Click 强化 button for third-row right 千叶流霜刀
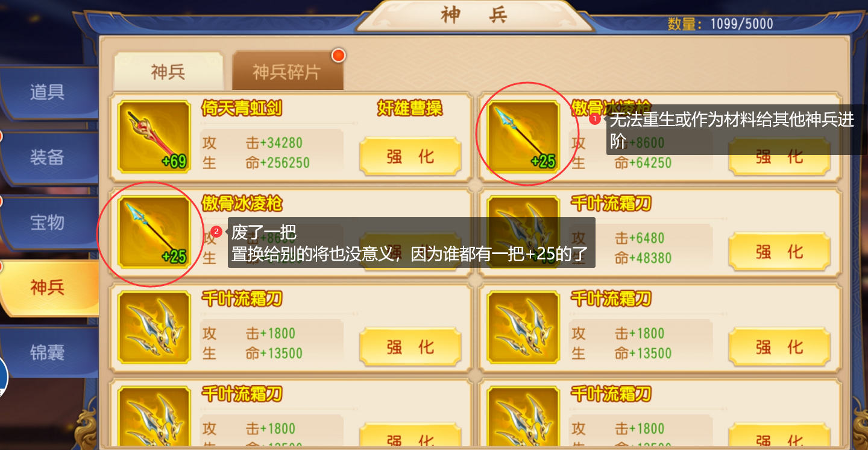This screenshot has height=450, width=868. (779, 347)
